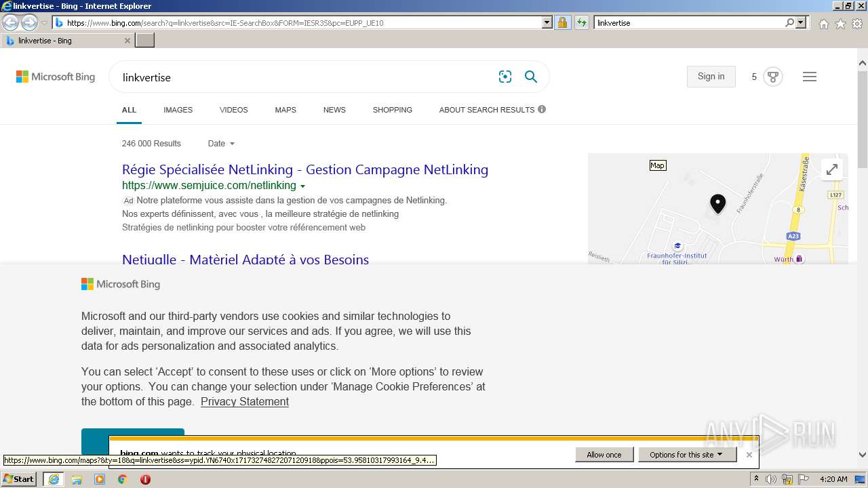Expand the Date filter dropdown

pos(221,144)
